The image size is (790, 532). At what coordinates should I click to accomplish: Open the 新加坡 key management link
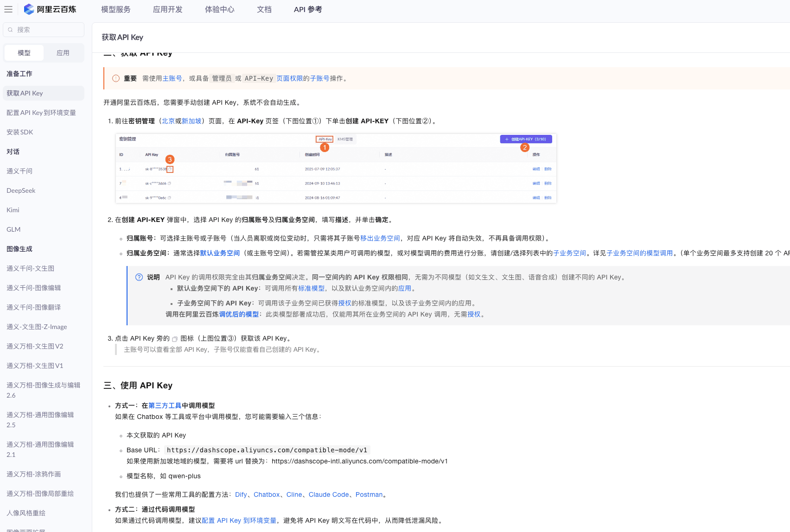pyautogui.click(x=191, y=121)
